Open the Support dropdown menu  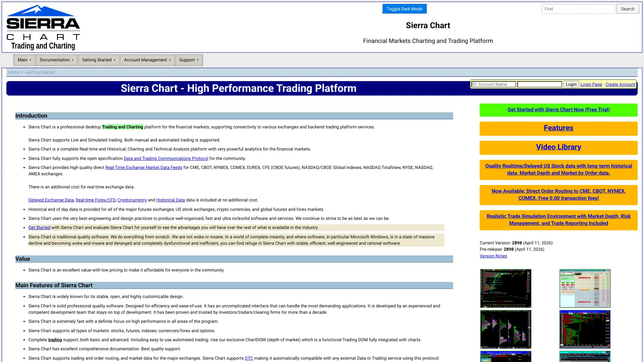[189, 60]
